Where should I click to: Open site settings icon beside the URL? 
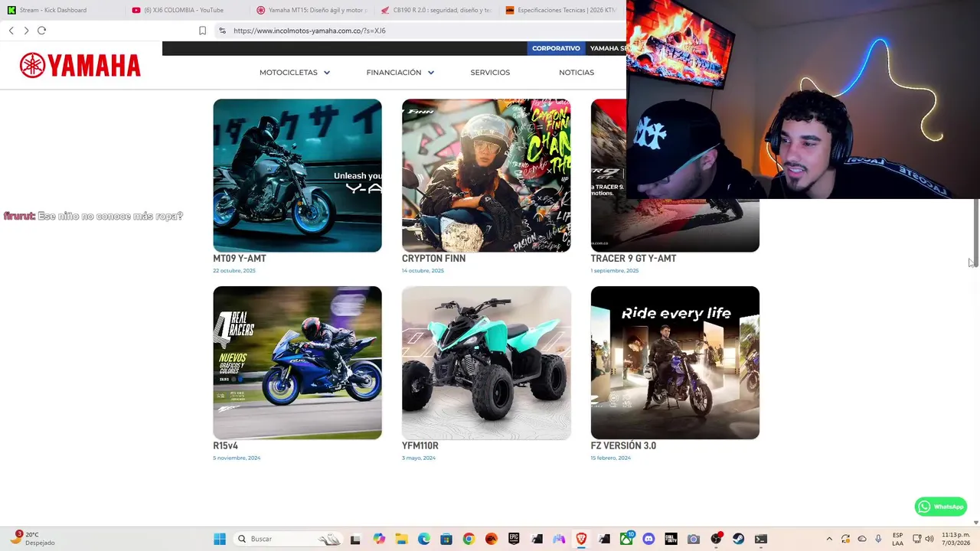pos(222,31)
